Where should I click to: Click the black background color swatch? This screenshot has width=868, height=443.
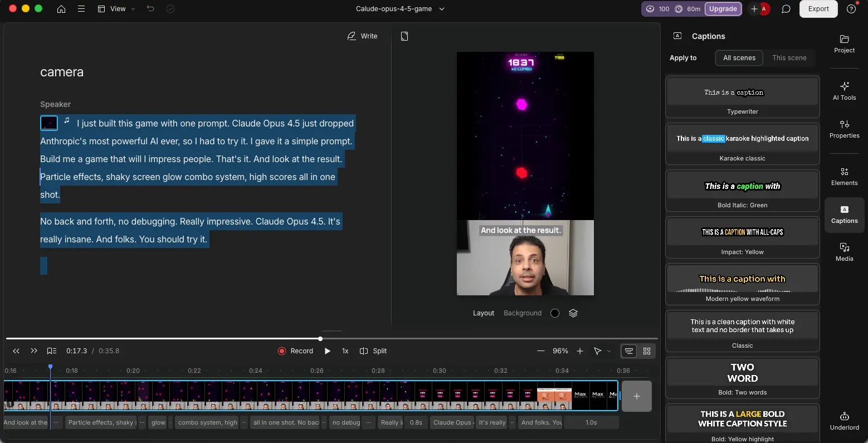point(554,313)
